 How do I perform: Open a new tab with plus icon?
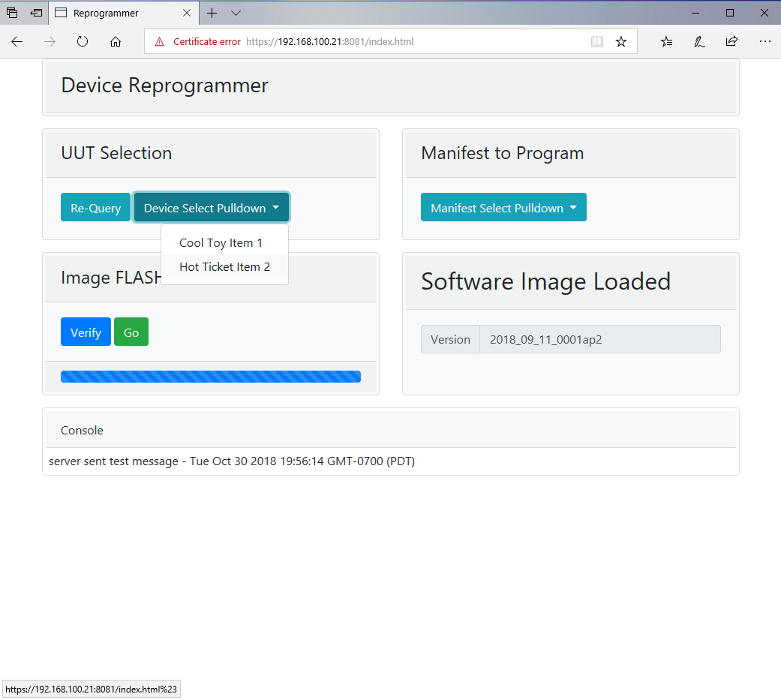point(212,13)
